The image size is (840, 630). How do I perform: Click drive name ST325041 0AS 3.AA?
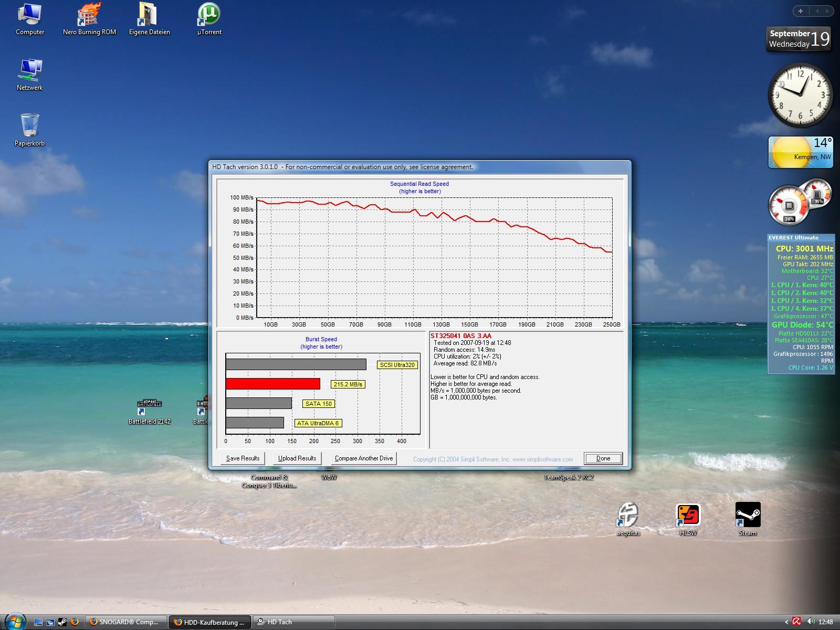pos(461,336)
